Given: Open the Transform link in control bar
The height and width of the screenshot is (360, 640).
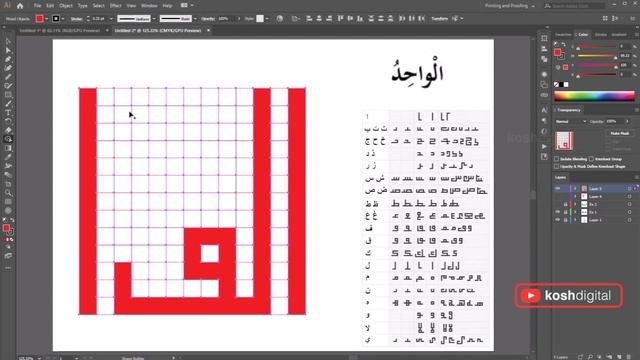Looking at the screenshot, I should click(x=439, y=19).
